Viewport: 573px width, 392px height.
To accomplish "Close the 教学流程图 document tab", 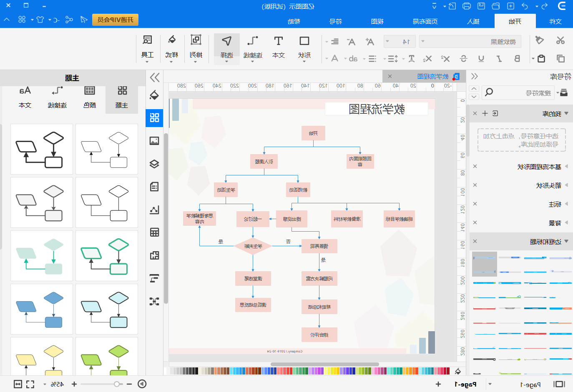I will click(390, 76).
